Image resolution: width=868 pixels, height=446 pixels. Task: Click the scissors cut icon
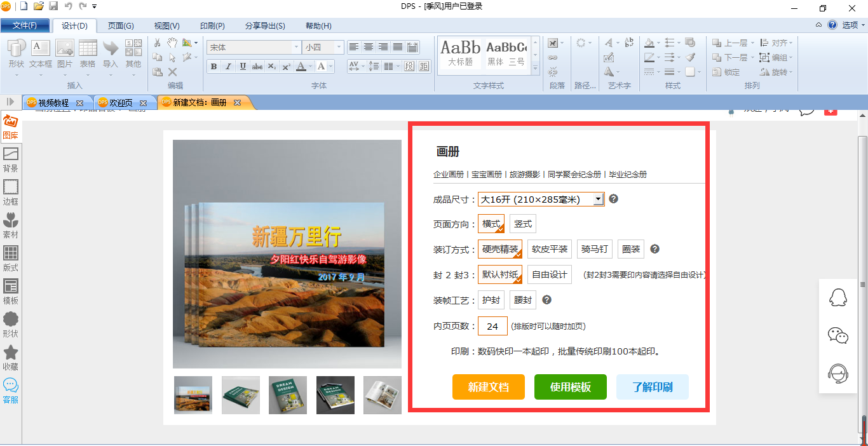pyautogui.click(x=158, y=43)
